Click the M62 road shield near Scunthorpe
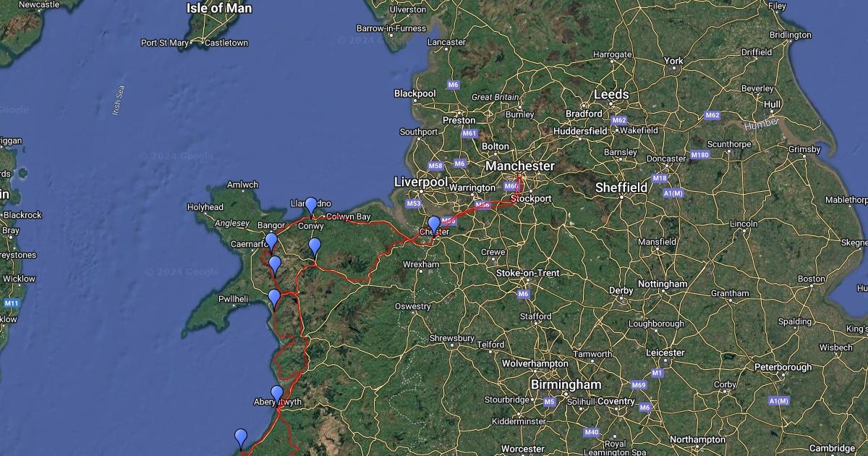 tap(712, 115)
